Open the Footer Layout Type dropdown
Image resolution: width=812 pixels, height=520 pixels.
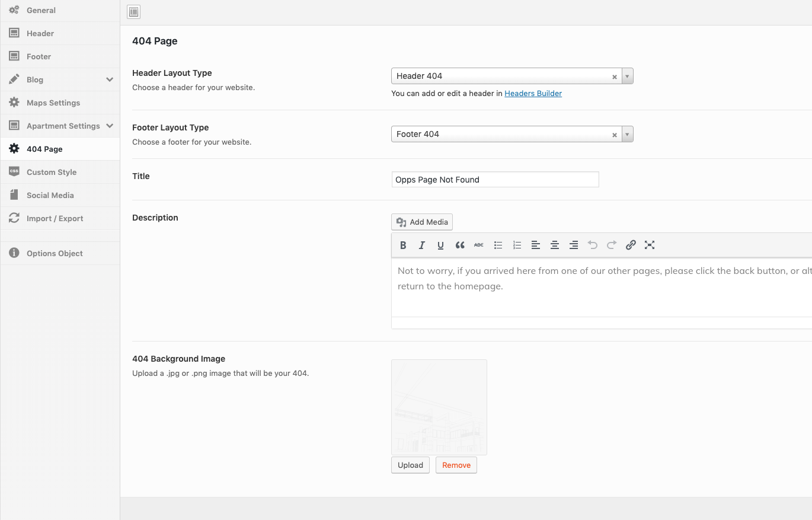[x=627, y=134]
